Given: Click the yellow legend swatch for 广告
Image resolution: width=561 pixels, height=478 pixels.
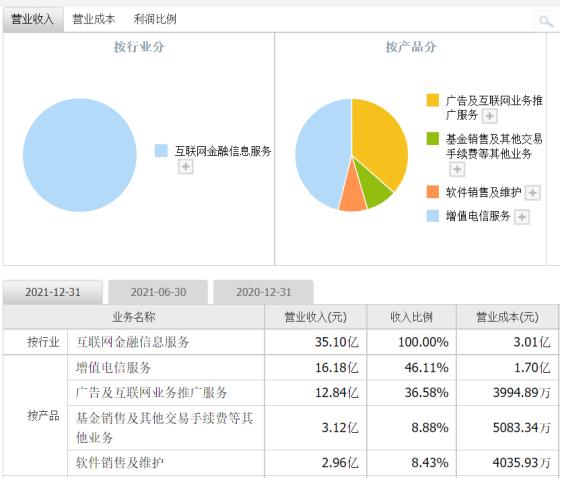Looking at the screenshot, I should point(433,100).
